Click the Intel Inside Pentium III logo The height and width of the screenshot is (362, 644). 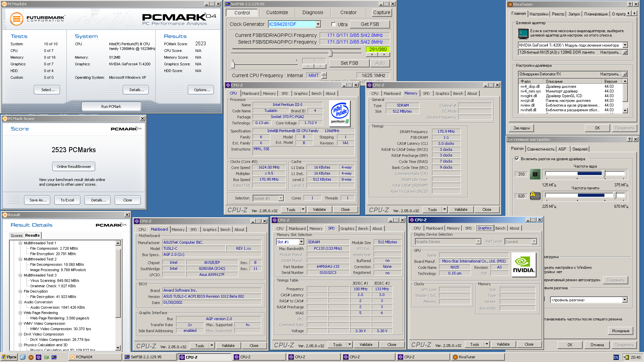[x=339, y=114]
